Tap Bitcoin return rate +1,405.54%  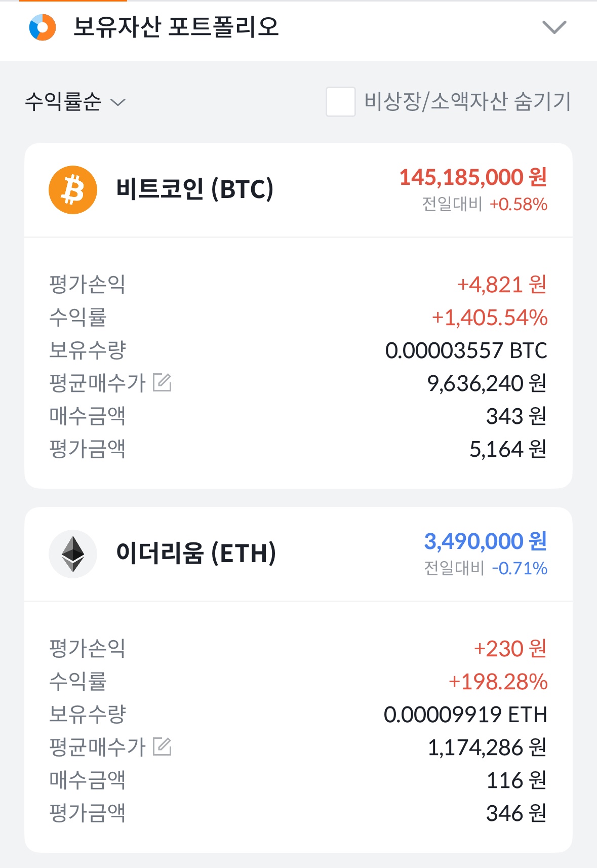489,318
